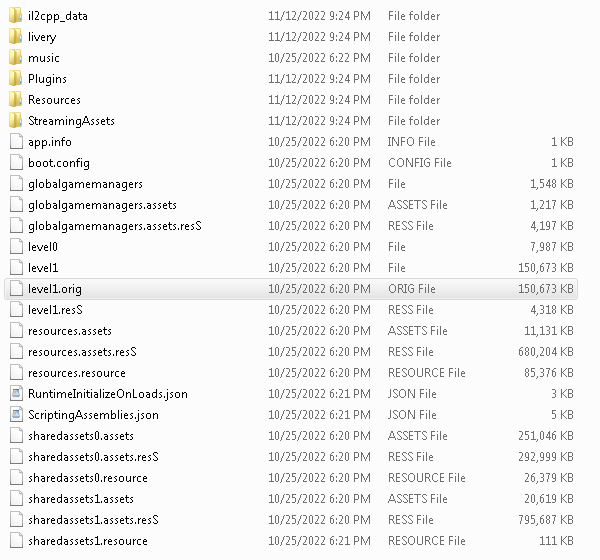Screen dimensions: 600x560
Task: Select the globalgamemanagers.assets.resS file name
Action: tap(115, 226)
